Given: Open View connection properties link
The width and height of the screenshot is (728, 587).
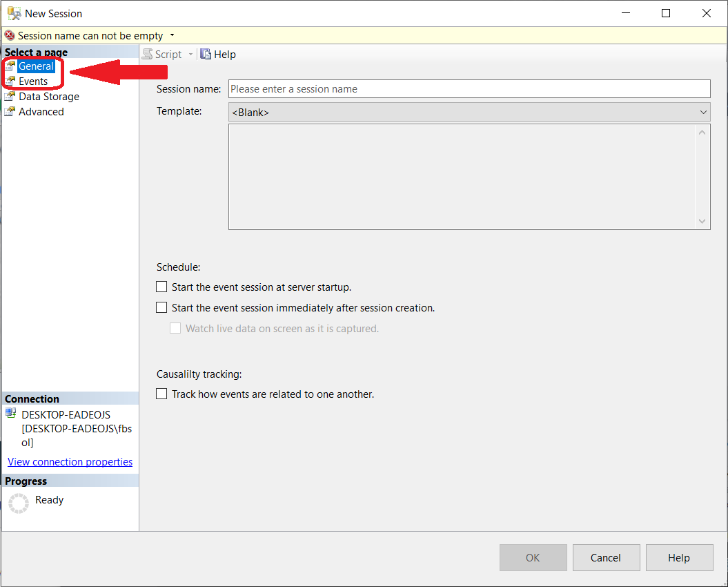Looking at the screenshot, I should click(70, 461).
